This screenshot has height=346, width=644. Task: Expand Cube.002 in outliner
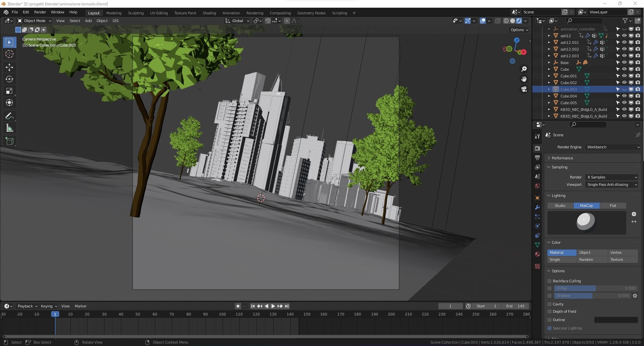coord(549,82)
